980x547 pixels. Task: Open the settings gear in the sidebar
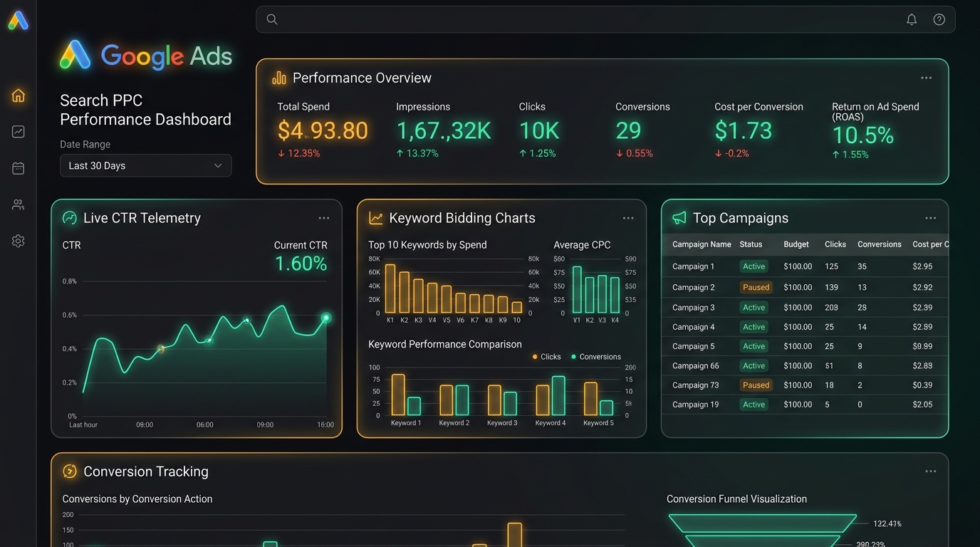point(19,241)
